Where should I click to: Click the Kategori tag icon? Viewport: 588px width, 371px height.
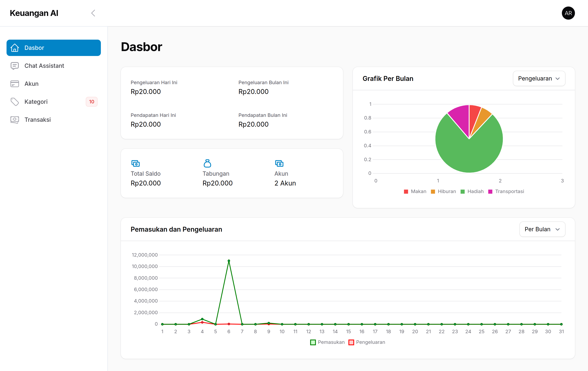[15, 102]
